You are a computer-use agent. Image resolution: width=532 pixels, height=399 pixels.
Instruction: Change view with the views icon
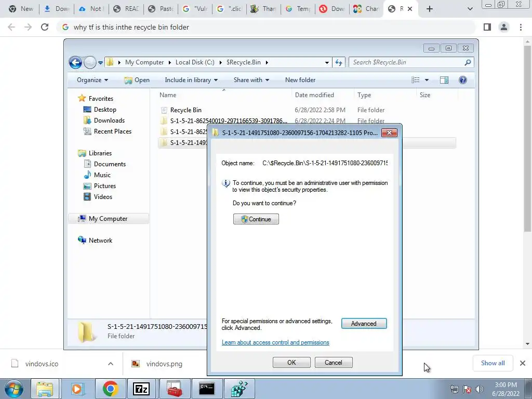[x=415, y=80]
